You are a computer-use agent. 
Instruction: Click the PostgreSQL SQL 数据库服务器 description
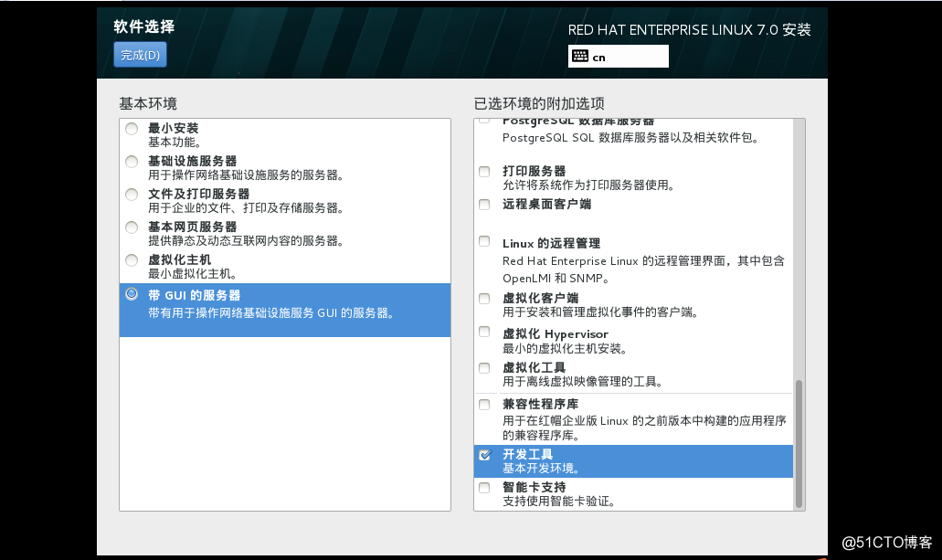point(630,138)
